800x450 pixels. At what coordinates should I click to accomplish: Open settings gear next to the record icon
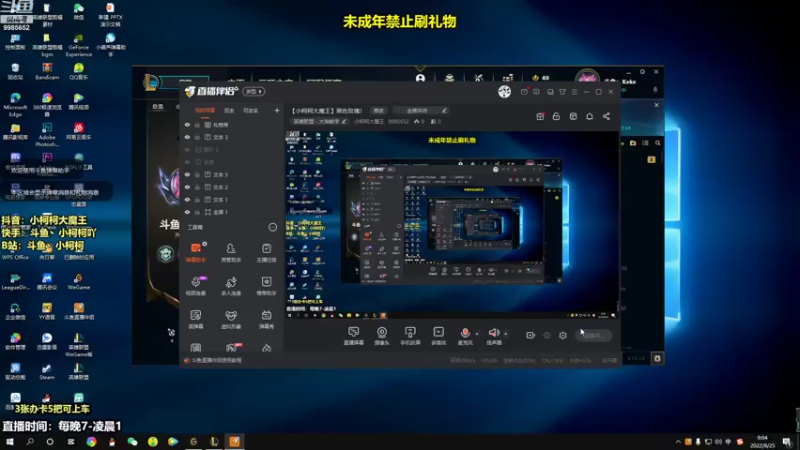pyautogui.click(x=563, y=335)
